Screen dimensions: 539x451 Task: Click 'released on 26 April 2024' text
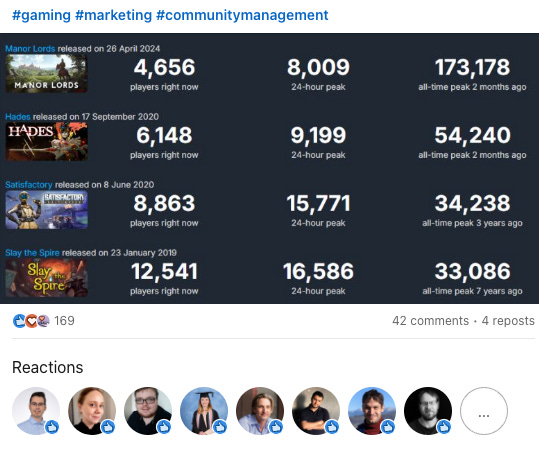pos(109,48)
